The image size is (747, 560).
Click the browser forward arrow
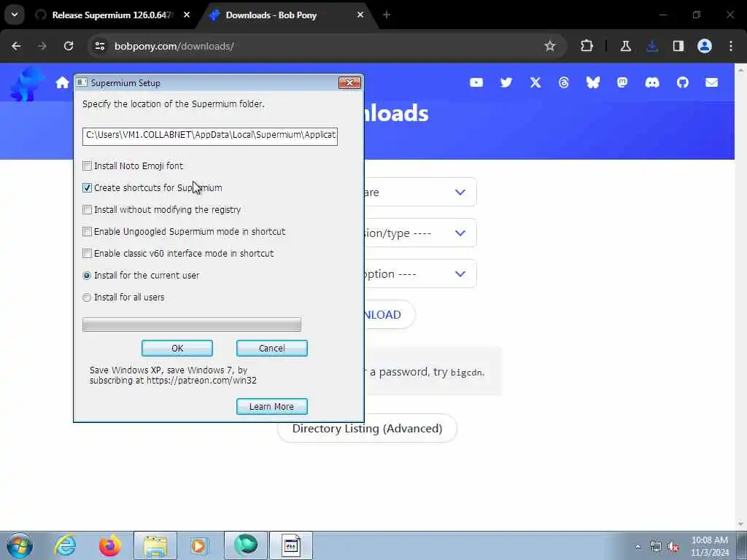click(x=42, y=46)
